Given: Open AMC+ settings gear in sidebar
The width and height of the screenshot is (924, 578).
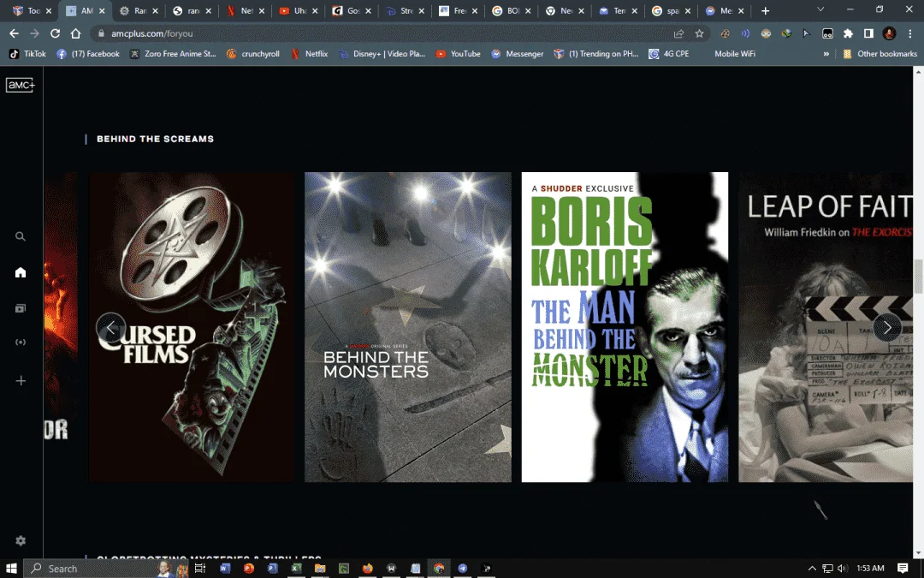Looking at the screenshot, I should click(21, 540).
